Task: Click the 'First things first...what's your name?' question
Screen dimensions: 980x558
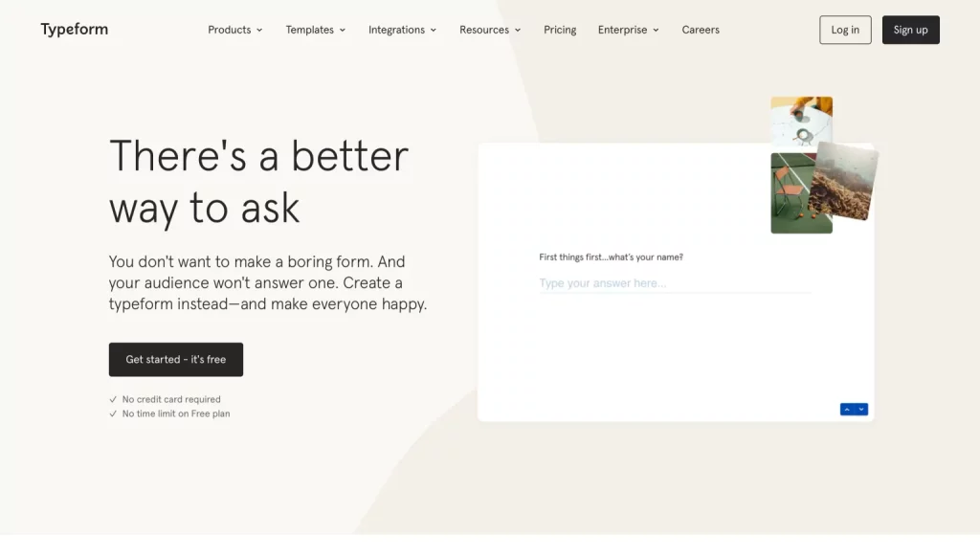Action: 612,257
